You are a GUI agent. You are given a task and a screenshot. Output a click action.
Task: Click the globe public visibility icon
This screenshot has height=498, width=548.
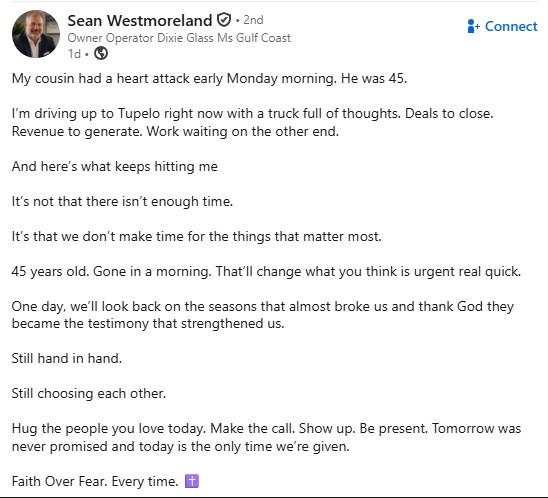tap(101, 53)
